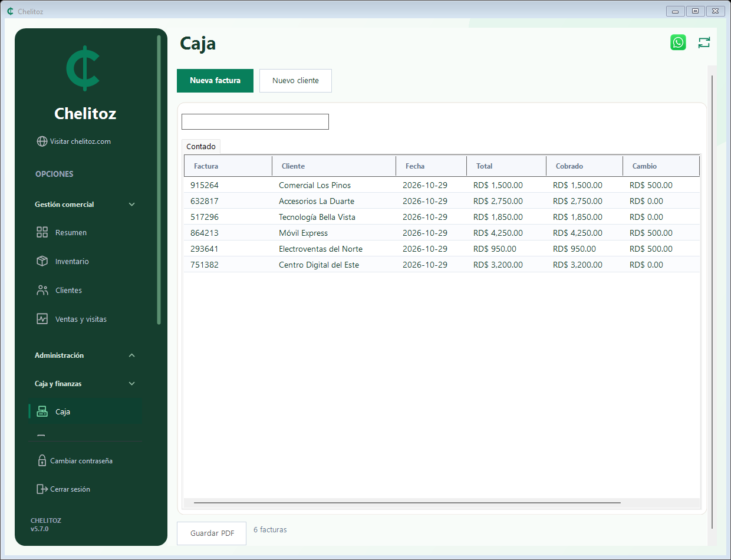Sort the table by Cambio column
731x560 pixels.
tap(661, 166)
